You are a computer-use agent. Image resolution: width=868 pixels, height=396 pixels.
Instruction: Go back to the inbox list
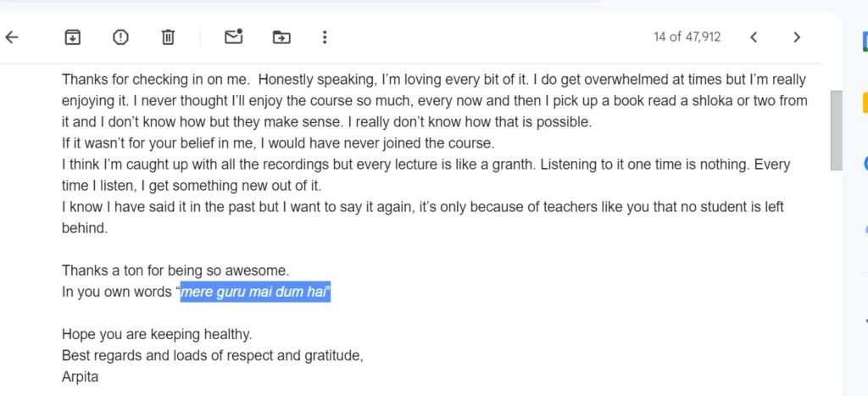click(x=12, y=37)
